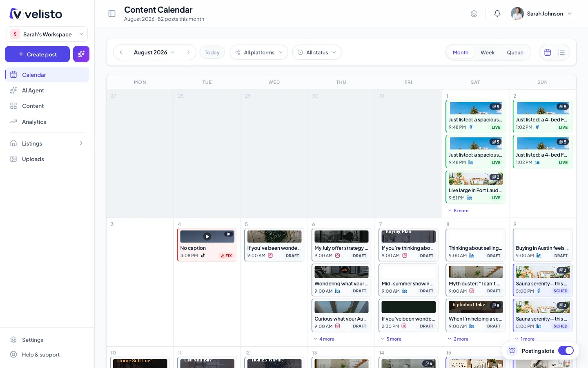Screen dimensions: 588x368
Task: Open the All status filter
Action: tap(317, 52)
